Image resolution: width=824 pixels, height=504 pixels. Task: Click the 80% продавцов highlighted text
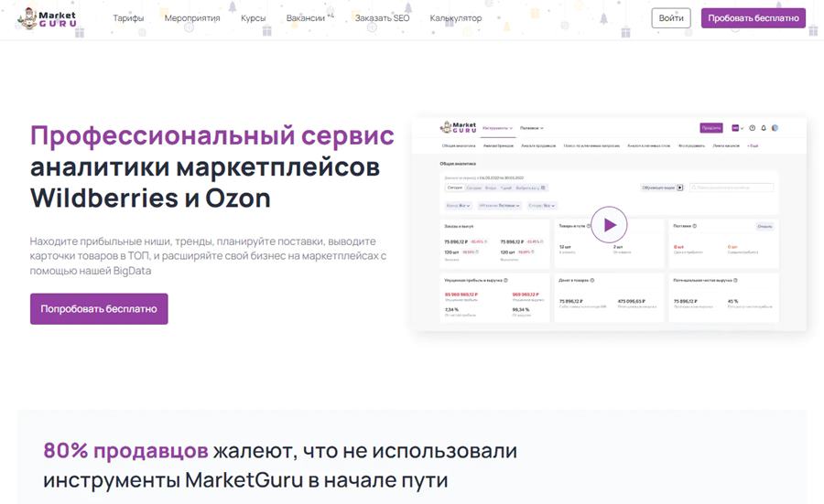click(125, 450)
